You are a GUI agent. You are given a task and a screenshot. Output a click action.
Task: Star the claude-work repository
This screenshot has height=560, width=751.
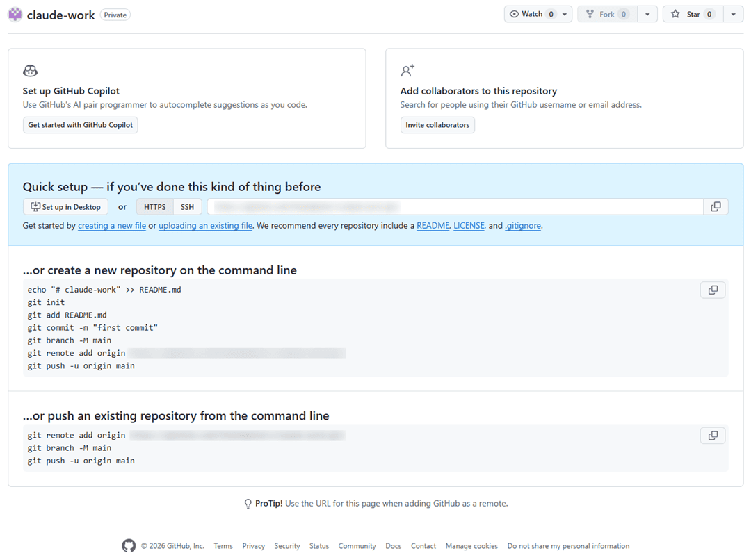point(693,14)
